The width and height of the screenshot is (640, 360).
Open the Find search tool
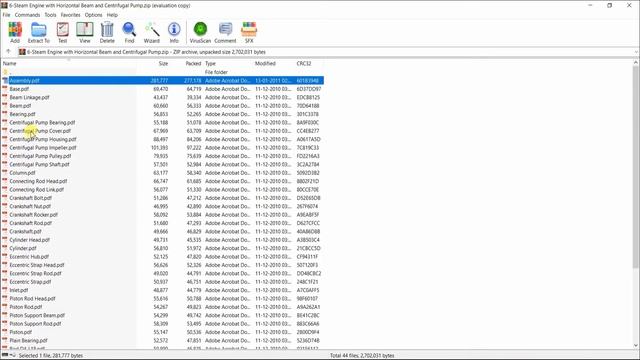pos(129,33)
